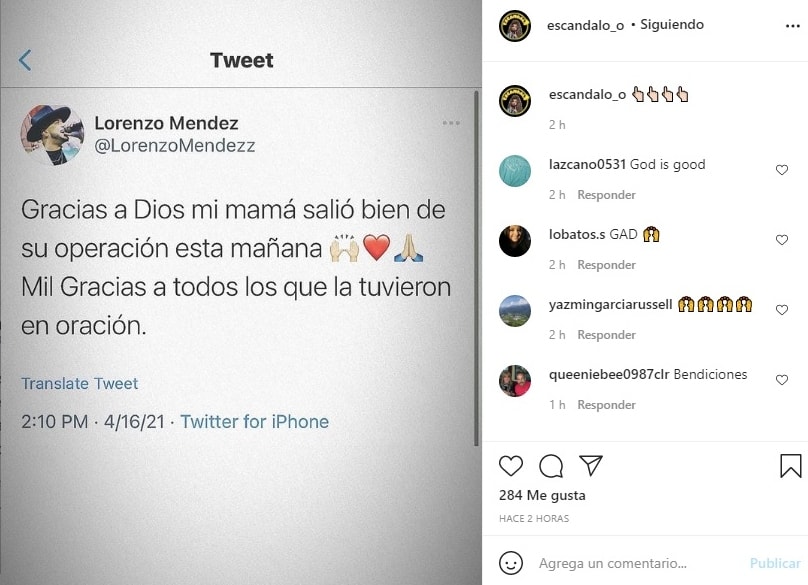808x585 pixels.
Task: Save post with bookmark icon
Action: (x=790, y=466)
